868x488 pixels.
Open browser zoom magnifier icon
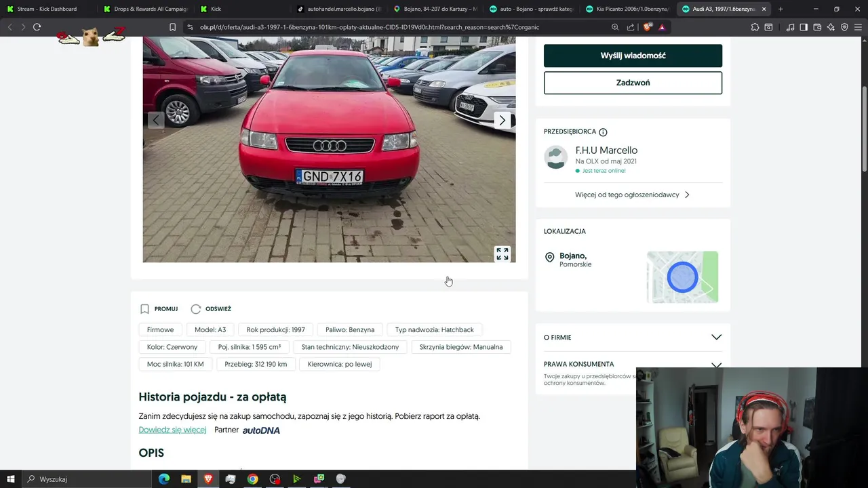click(x=615, y=27)
